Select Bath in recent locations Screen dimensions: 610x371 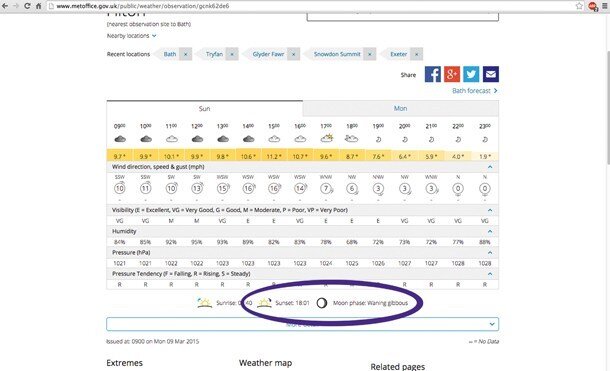point(170,54)
